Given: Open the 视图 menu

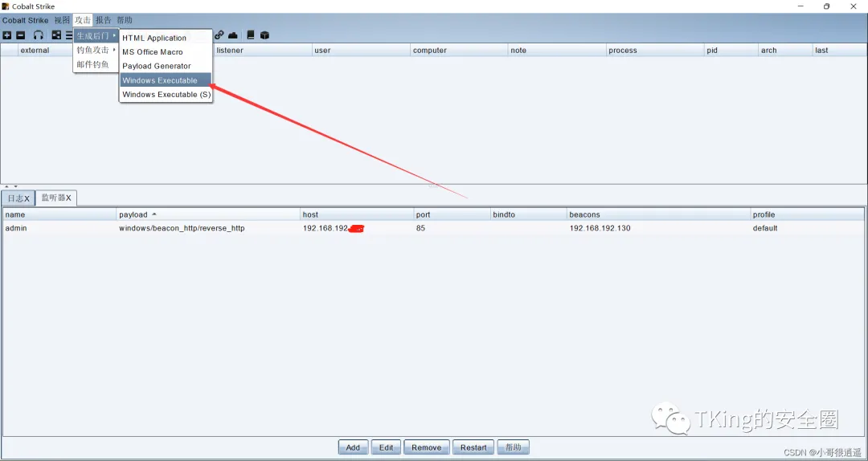Looking at the screenshot, I should pos(62,20).
